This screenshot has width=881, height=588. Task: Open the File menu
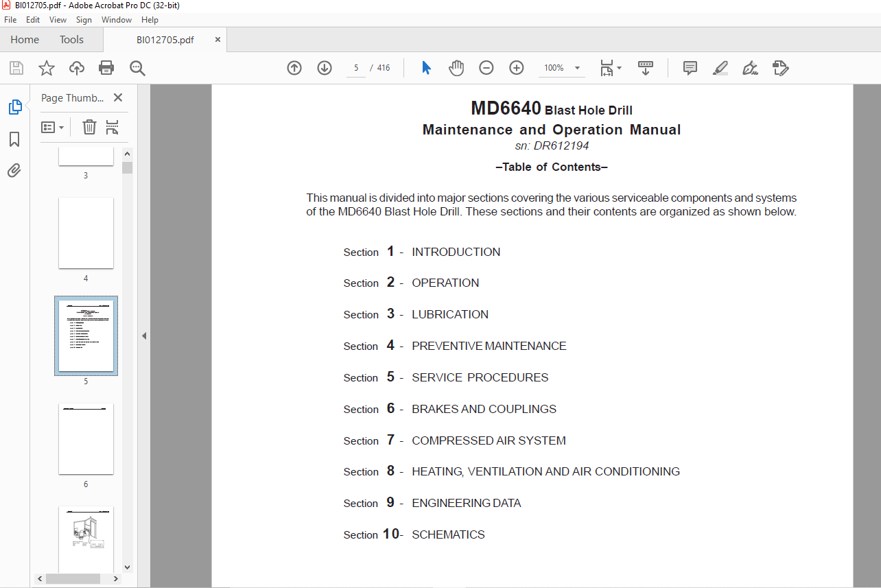tap(10, 20)
